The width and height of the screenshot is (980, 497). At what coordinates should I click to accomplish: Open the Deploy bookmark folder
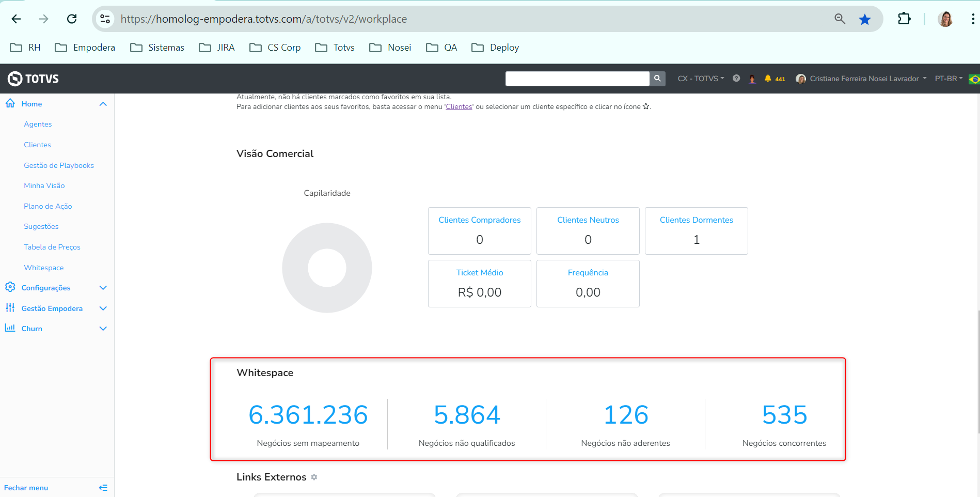coord(495,48)
